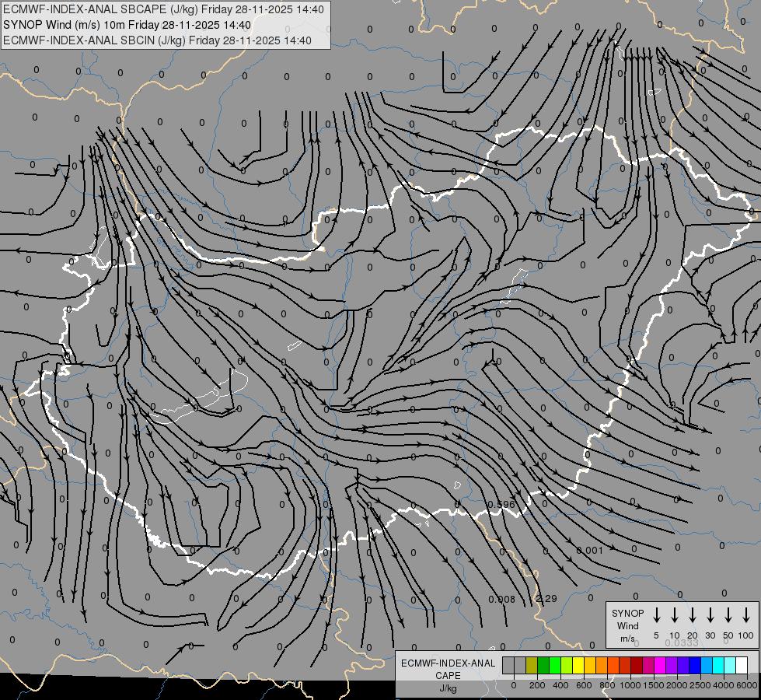The height and width of the screenshot is (700, 761).
Task: Click the '4000' tick on the CAPE scale
Action: click(724, 685)
